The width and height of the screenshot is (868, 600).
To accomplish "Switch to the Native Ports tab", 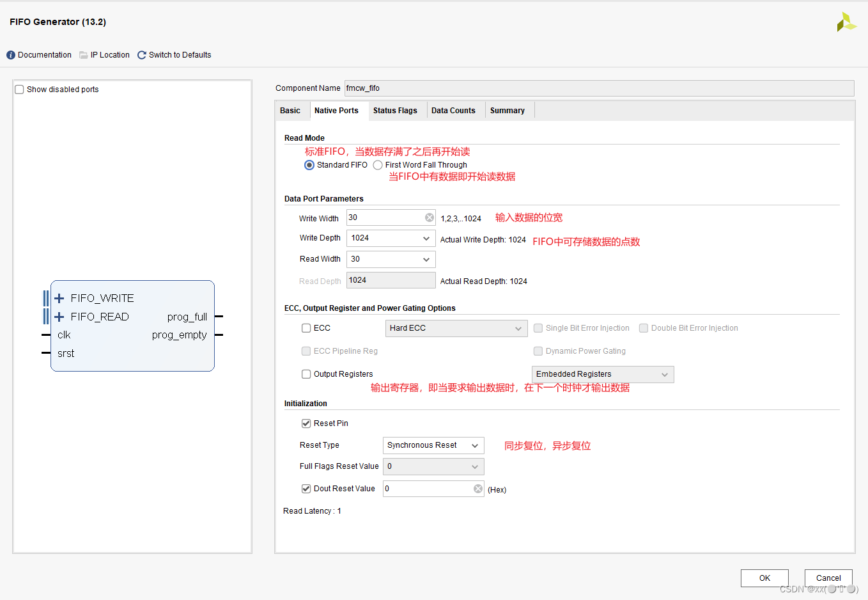I will [337, 111].
